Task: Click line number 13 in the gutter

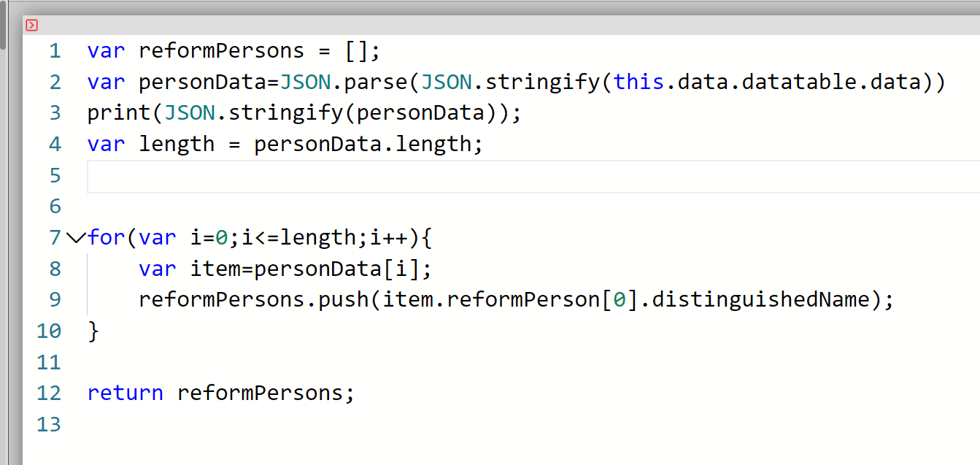Action: coord(49,424)
